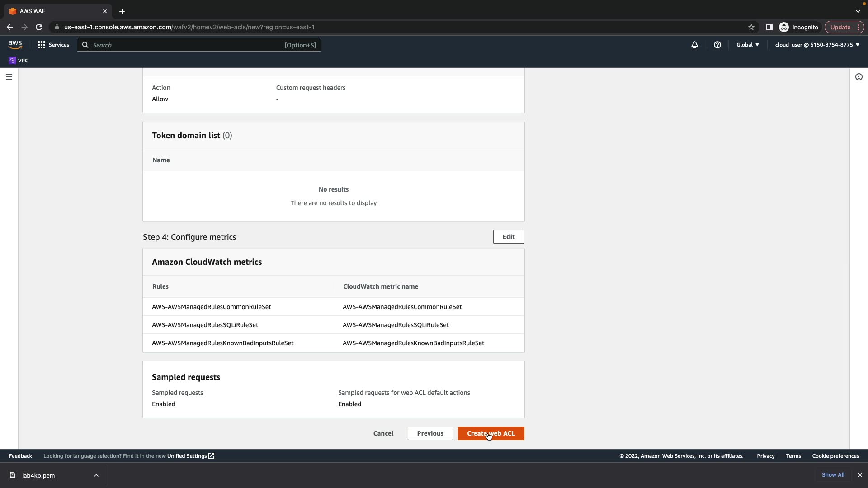Edit the Step 4 Configure metrics section
This screenshot has height=488, width=868.
coord(508,237)
